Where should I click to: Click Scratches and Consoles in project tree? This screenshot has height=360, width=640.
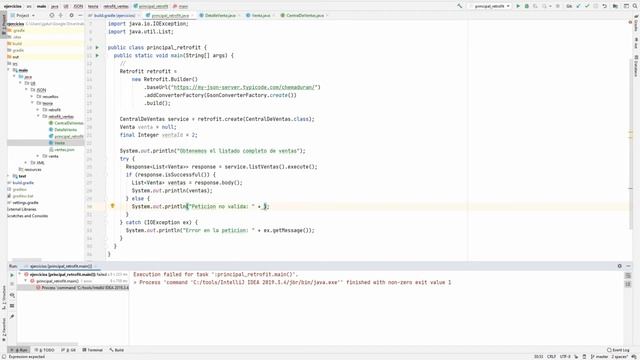(27, 216)
